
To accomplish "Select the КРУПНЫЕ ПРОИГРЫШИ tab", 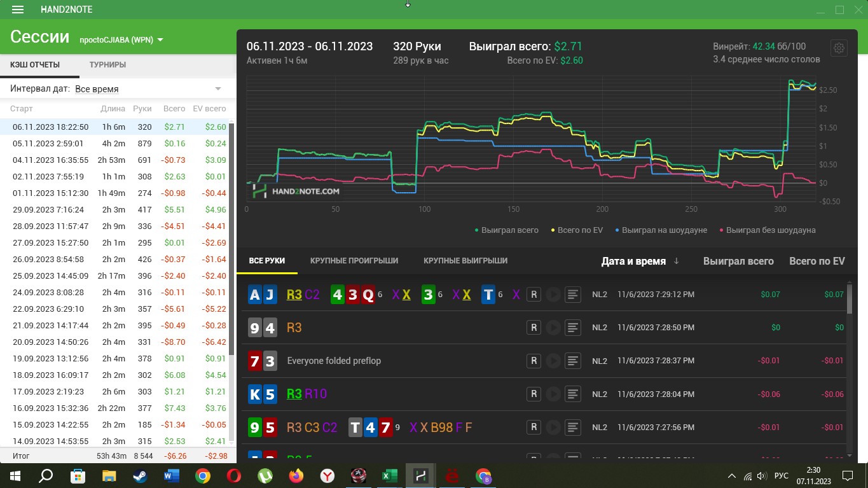I will 354,261.
